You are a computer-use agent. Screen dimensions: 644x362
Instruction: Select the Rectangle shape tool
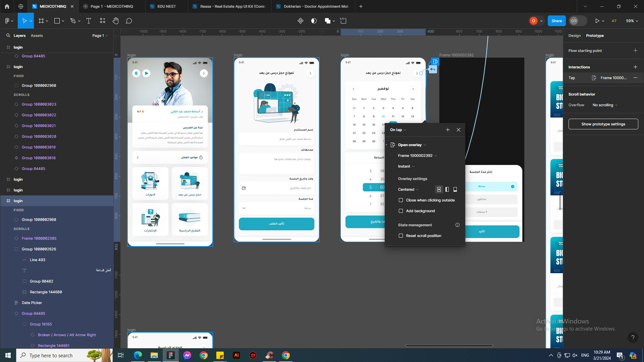coord(57,21)
